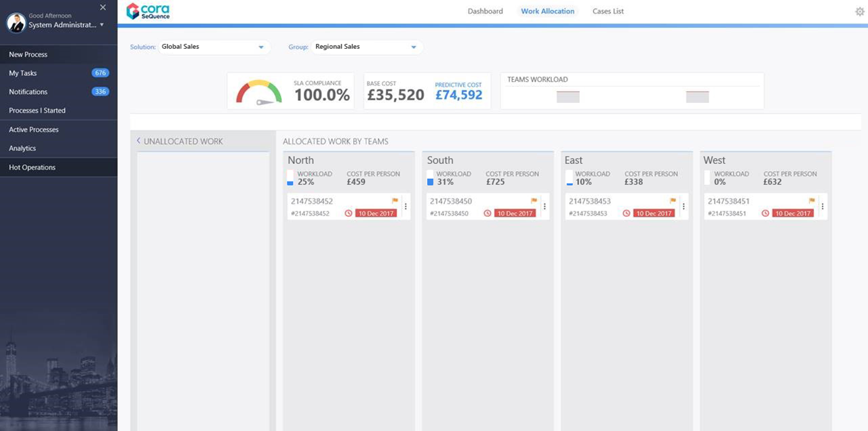Screen dimensions: 868x431
Task: Click the Unallocated Work heading
Action: click(x=183, y=142)
